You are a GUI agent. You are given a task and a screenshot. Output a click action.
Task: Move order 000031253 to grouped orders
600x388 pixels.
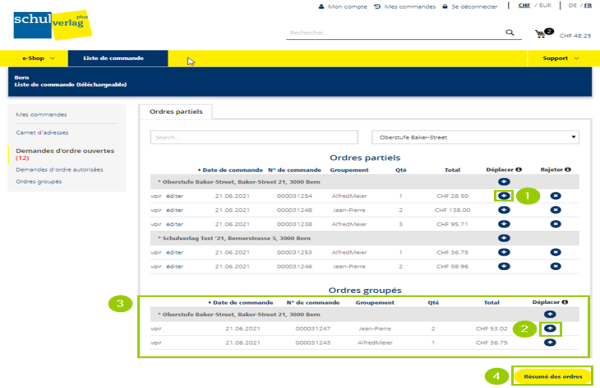504,252
